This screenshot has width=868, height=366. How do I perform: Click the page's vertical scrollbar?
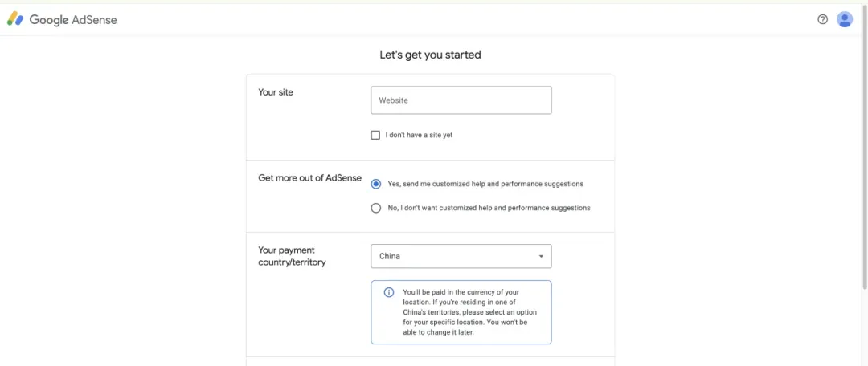pos(864,161)
